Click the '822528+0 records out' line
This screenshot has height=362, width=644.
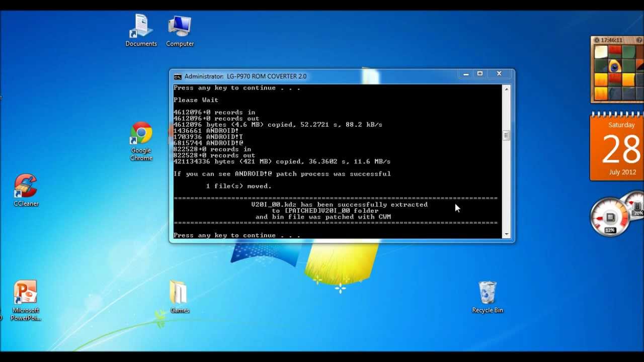click(x=214, y=155)
